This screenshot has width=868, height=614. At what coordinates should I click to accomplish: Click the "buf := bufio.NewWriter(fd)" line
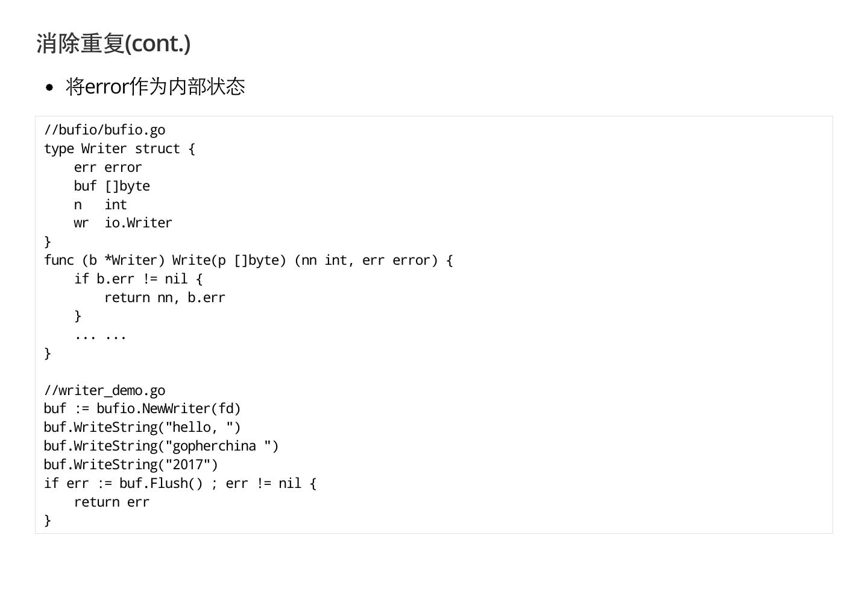[142, 409]
